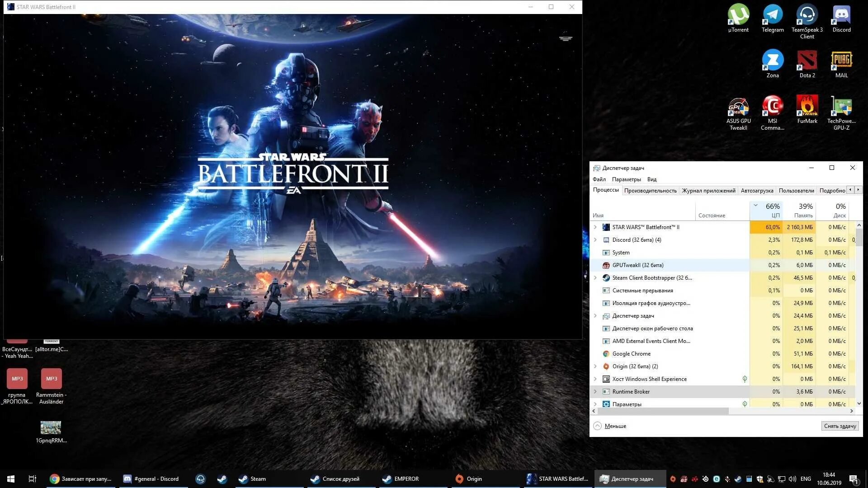868x488 pixels.
Task: Switch to the Производительность tab
Action: pos(650,191)
